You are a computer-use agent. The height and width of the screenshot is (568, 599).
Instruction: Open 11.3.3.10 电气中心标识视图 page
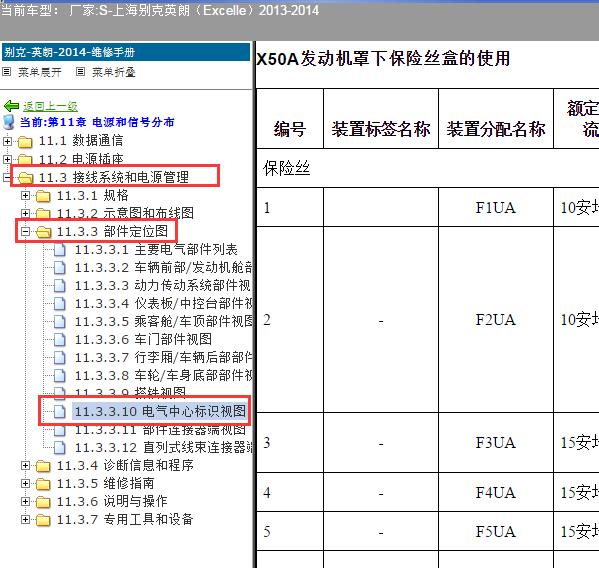[160, 411]
